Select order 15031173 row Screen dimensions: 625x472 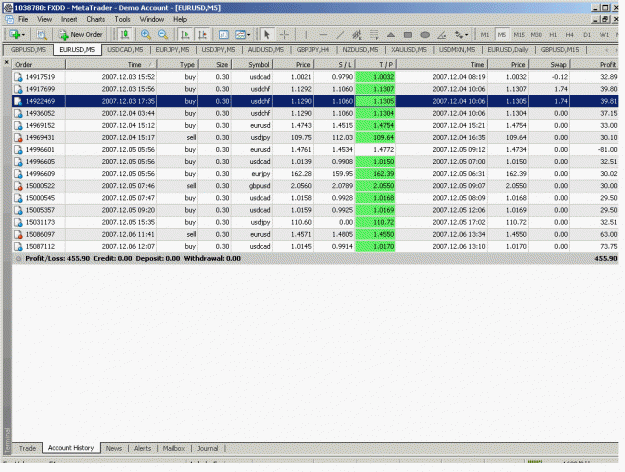[x=315, y=222]
